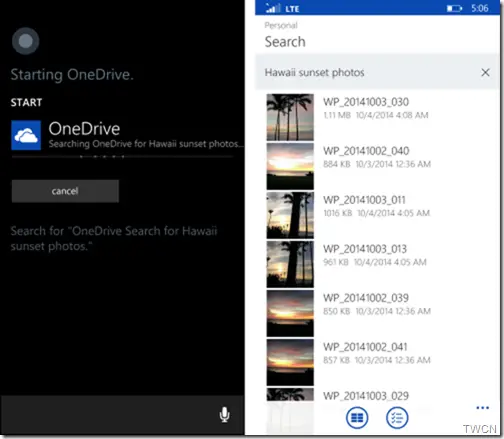Screen dimensions: 504x439
Task: Select the WP_20141003_011 file name
Action: coord(364,200)
